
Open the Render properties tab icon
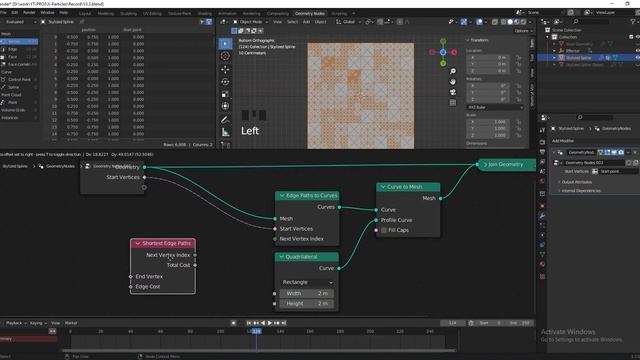pos(542,142)
